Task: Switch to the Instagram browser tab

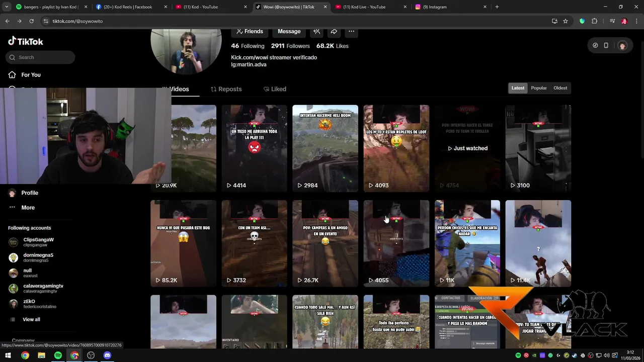Action: 451,7
